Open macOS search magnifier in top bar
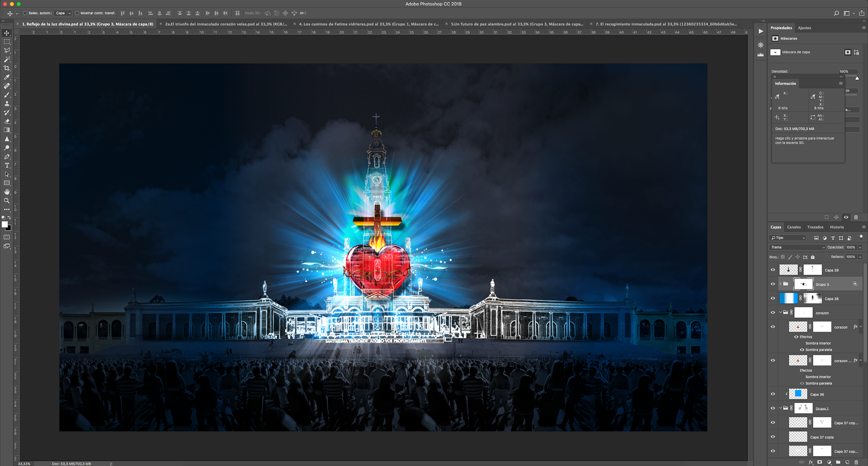Viewport: 868px width, 466px height. coord(836,14)
